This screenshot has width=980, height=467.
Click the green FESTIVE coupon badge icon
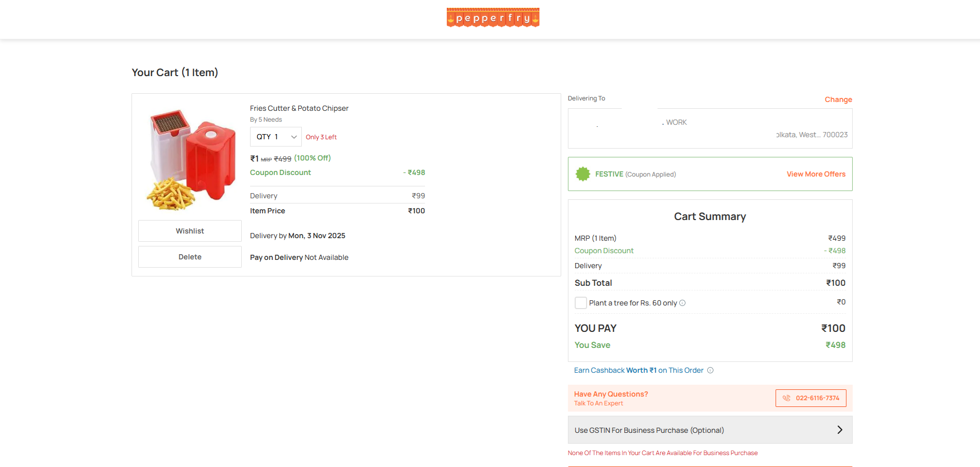pyautogui.click(x=583, y=174)
